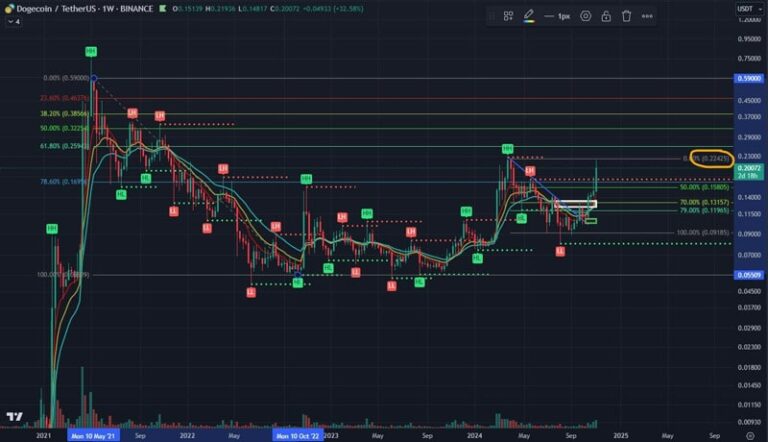
Task: Delete selected drawing with trash icon
Action: (x=626, y=17)
